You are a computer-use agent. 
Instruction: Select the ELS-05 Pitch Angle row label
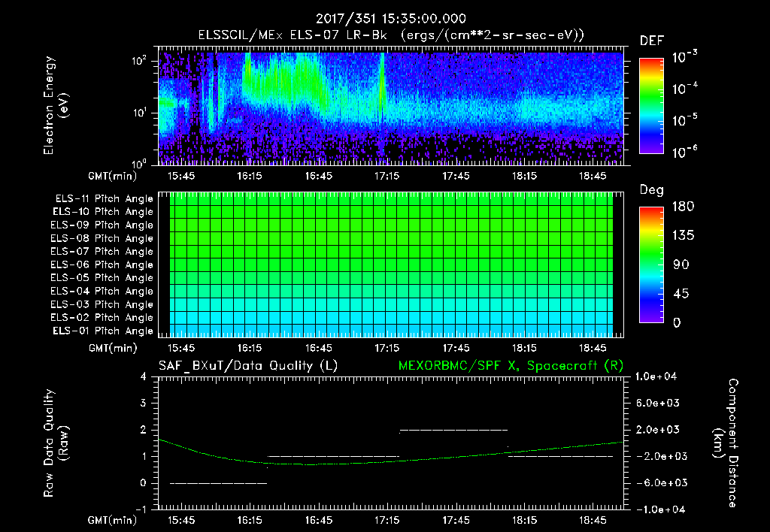click(x=102, y=278)
